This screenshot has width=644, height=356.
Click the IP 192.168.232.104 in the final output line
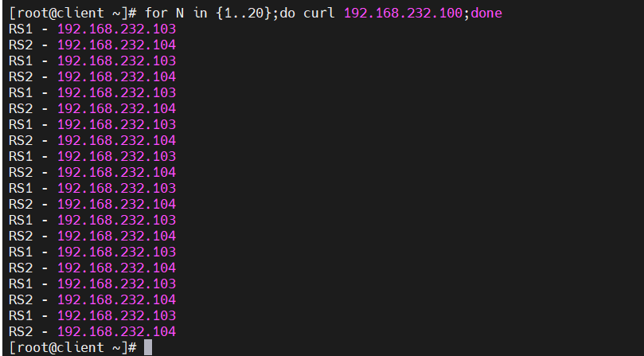[x=117, y=331]
